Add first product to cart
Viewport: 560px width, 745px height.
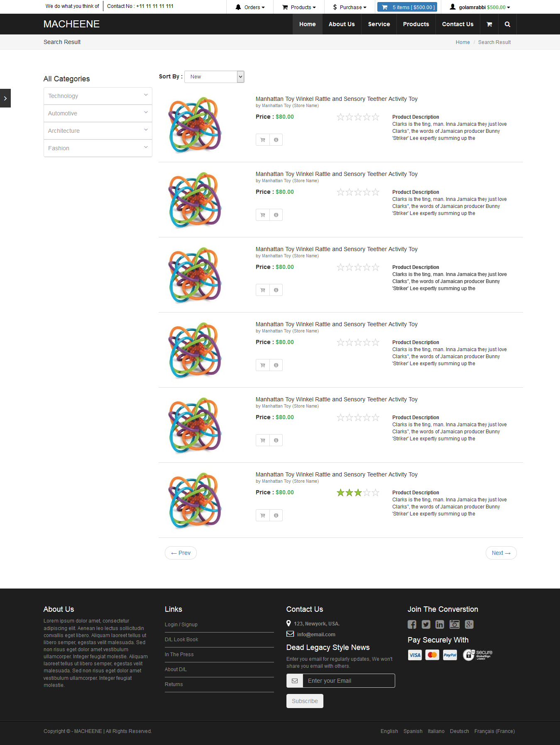(263, 140)
